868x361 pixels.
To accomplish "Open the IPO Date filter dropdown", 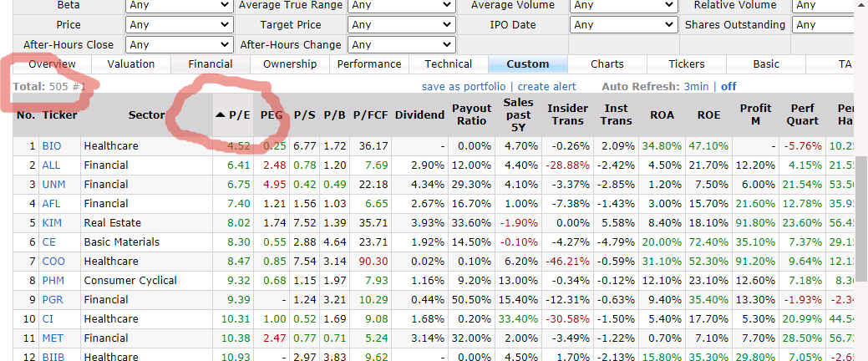I will [x=624, y=25].
